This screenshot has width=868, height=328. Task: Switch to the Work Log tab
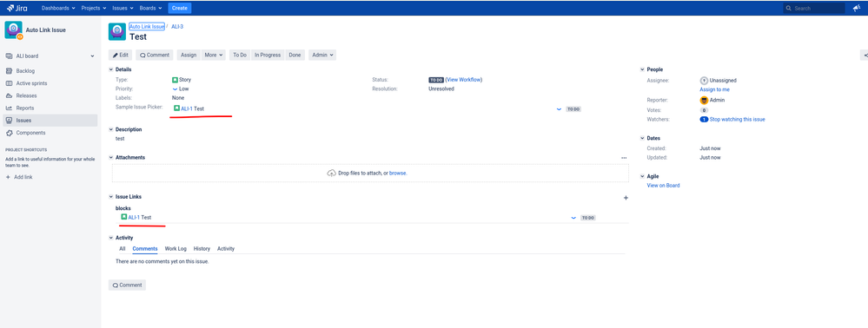(176, 249)
